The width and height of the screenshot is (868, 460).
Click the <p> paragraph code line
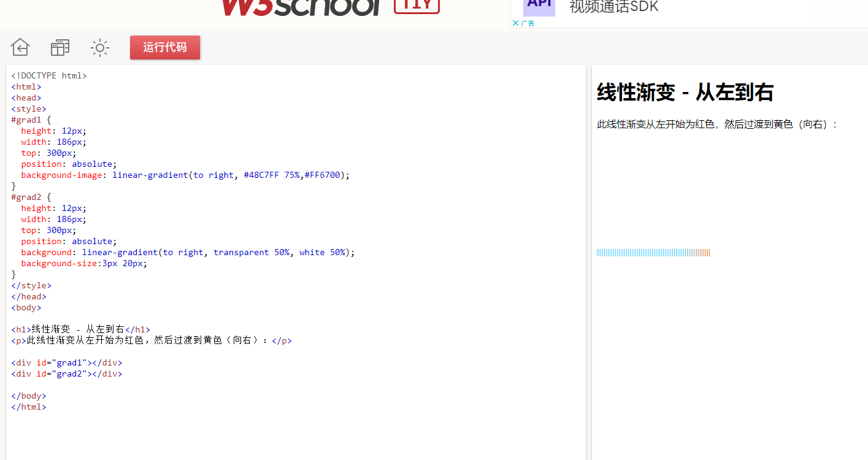[x=152, y=340]
